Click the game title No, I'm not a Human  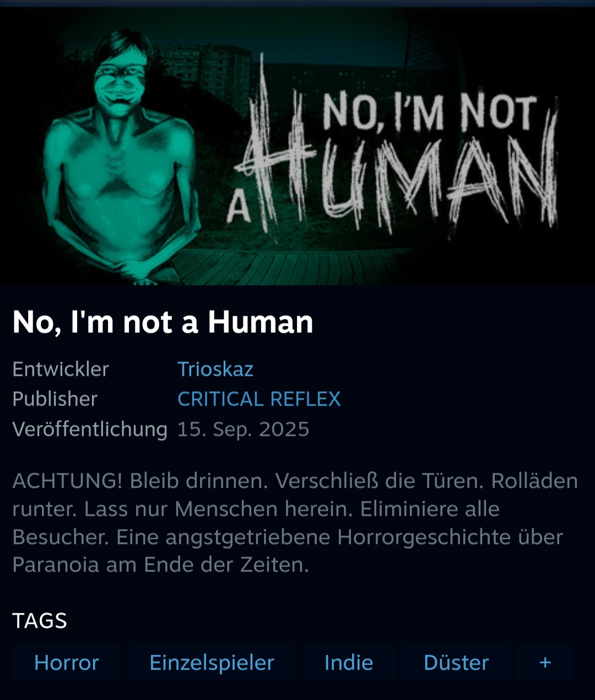coord(163,322)
